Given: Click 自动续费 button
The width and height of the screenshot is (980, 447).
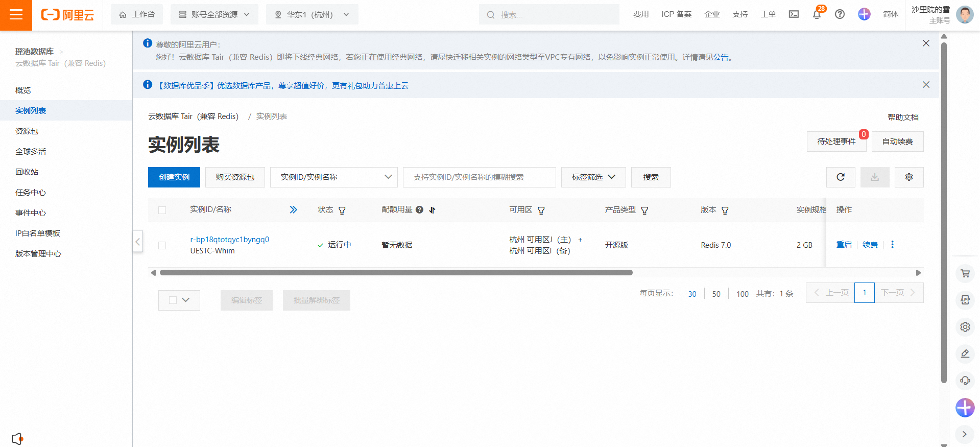Looking at the screenshot, I should [x=898, y=142].
